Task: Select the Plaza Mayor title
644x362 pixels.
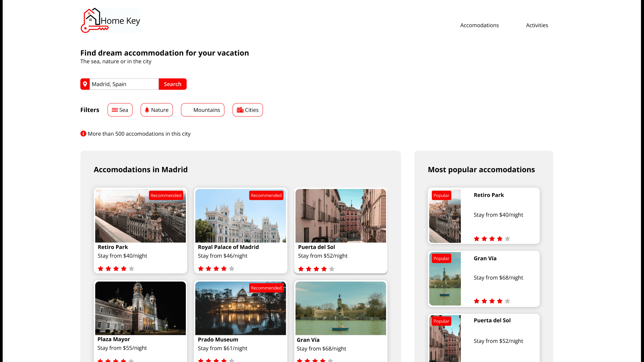Action: click(114, 339)
